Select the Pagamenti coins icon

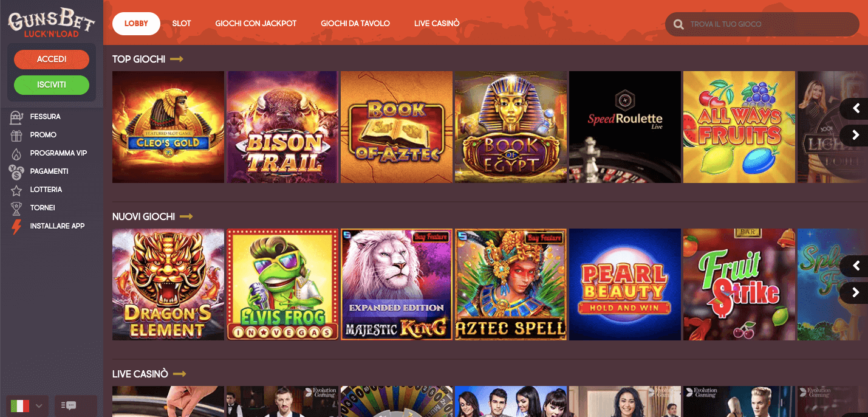pyautogui.click(x=16, y=171)
